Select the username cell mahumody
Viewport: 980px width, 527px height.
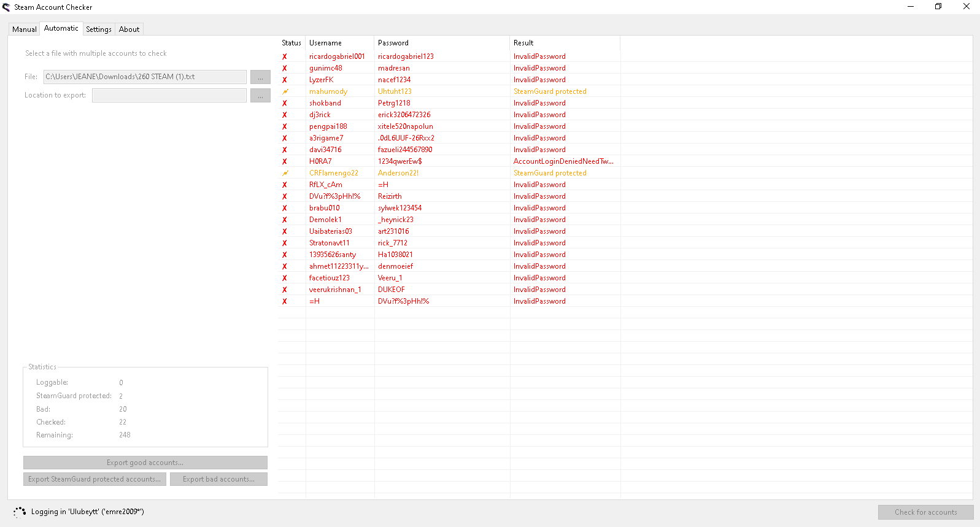coord(328,91)
